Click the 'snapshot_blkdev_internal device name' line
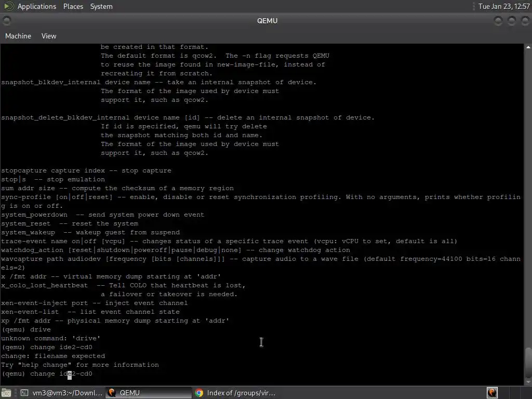532x399 pixels. pyautogui.click(x=159, y=83)
